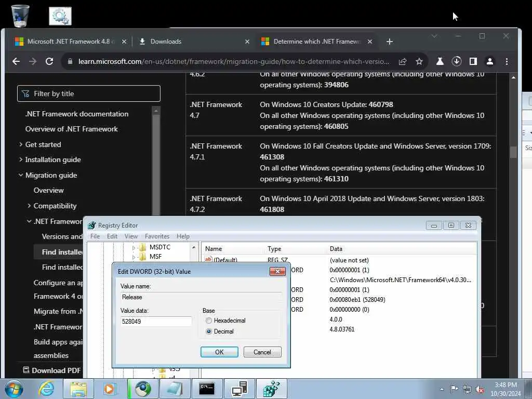The width and height of the screenshot is (532, 399).
Task: Click the flask extension icon in Chrome
Action: pyautogui.click(x=440, y=61)
